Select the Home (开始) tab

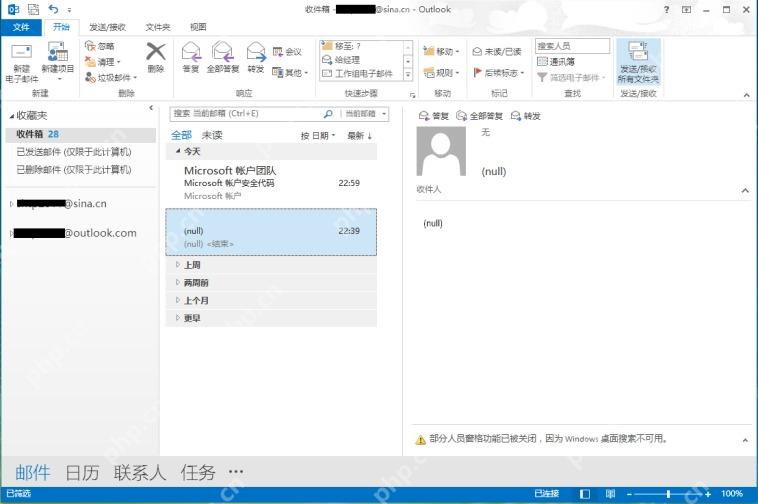tap(61, 27)
